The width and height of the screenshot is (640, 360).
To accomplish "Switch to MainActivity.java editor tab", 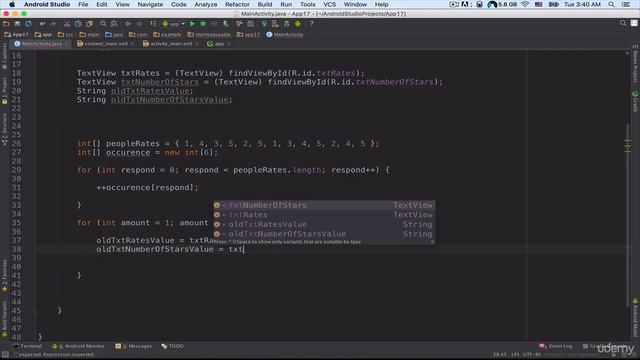I will (x=41, y=44).
